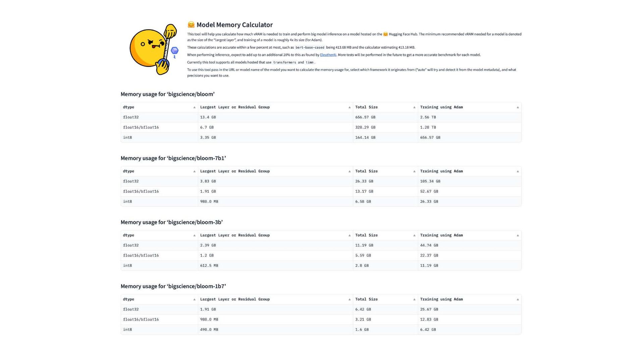This screenshot has width=644, height=362.
Task: Sort bloom-7b1 table by Largest Layer arrow
Action: click(349, 171)
